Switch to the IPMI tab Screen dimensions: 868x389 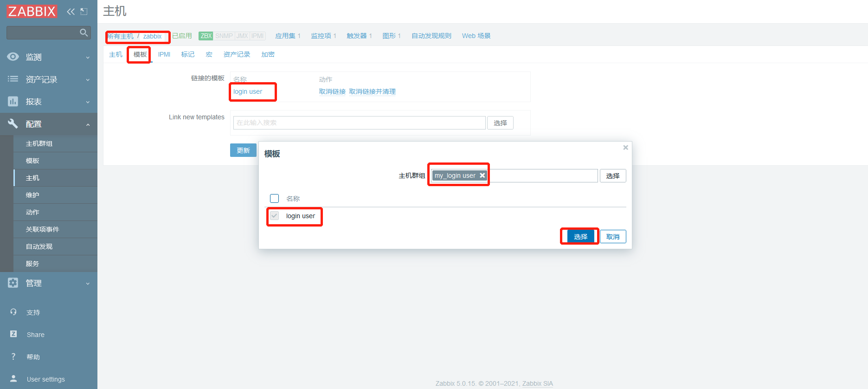coord(164,54)
